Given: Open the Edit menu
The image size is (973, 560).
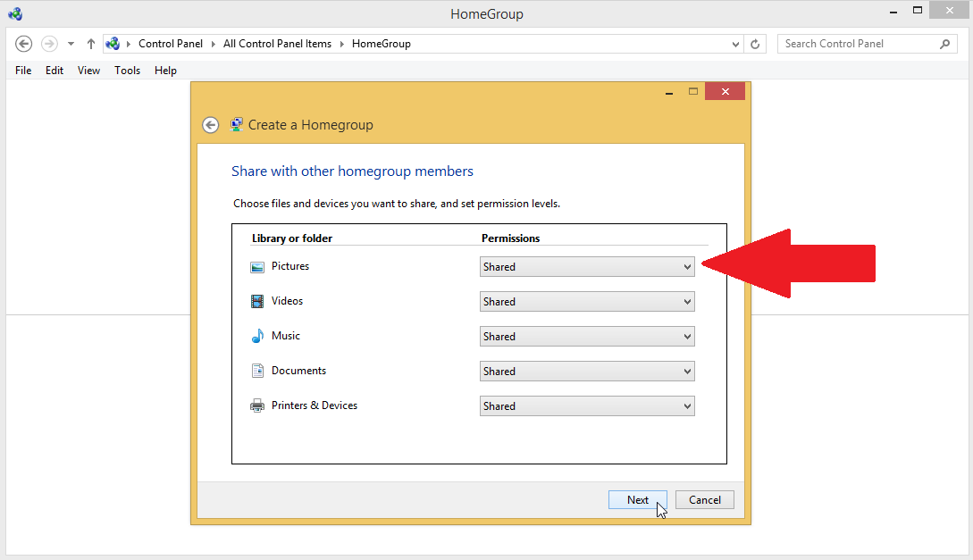Looking at the screenshot, I should [x=54, y=71].
